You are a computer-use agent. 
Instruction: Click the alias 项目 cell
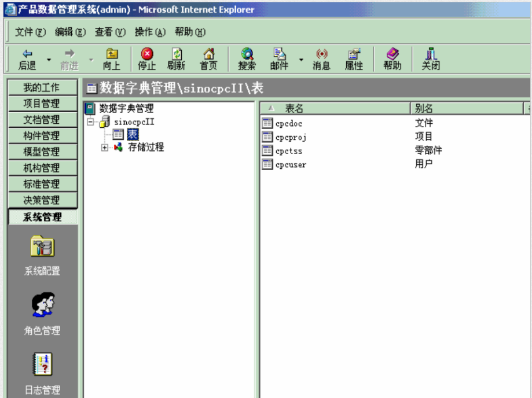tap(424, 137)
